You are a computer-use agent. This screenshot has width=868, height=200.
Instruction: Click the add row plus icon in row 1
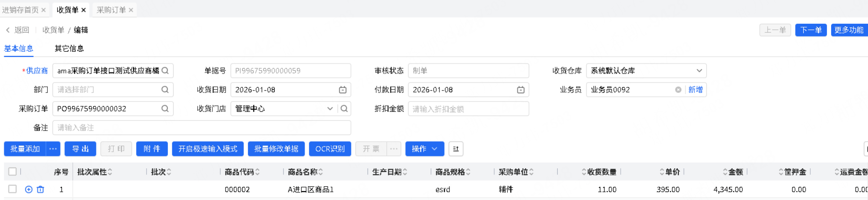tap(28, 190)
